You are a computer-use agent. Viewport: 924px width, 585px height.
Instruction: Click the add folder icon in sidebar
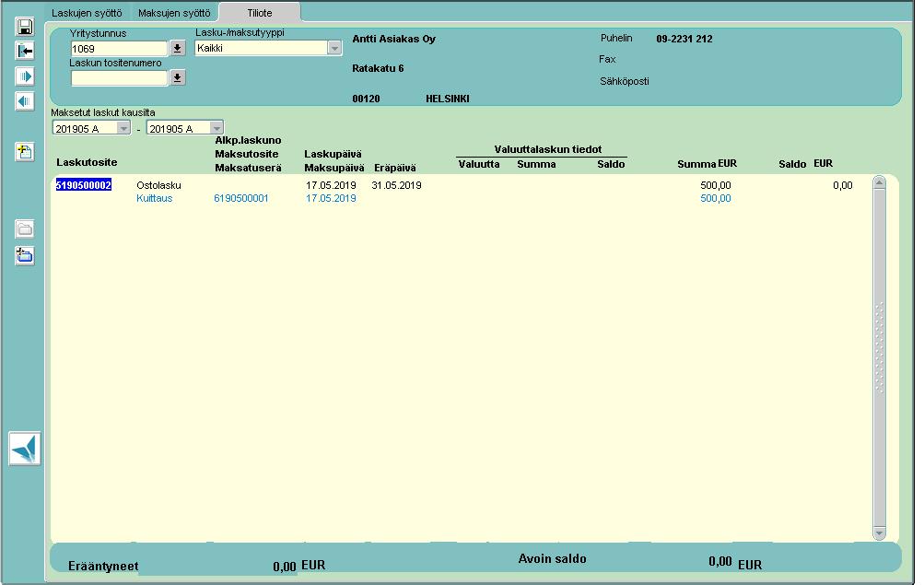25,256
